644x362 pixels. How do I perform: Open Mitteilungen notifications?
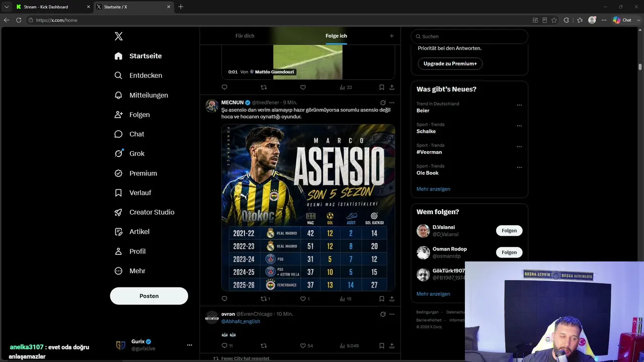141,95
